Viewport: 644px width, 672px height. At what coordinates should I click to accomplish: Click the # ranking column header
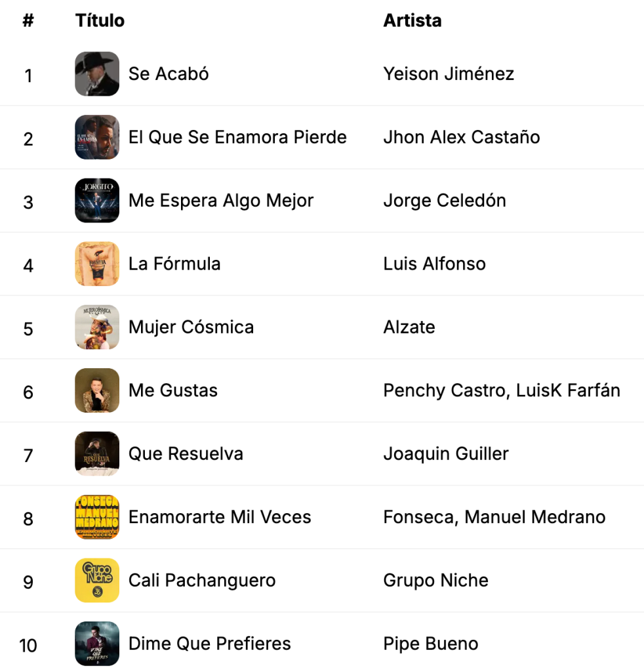[28, 21]
